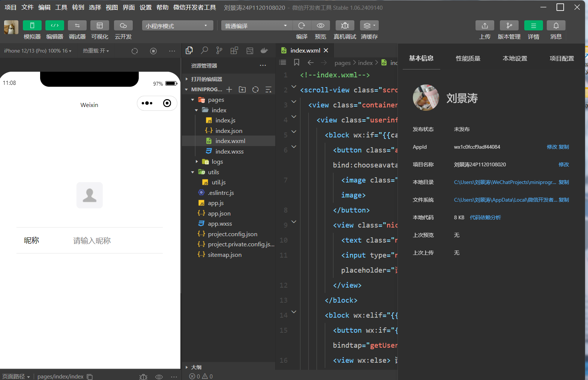Go back with the editor left arrow
588x380 pixels.
pos(310,62)
